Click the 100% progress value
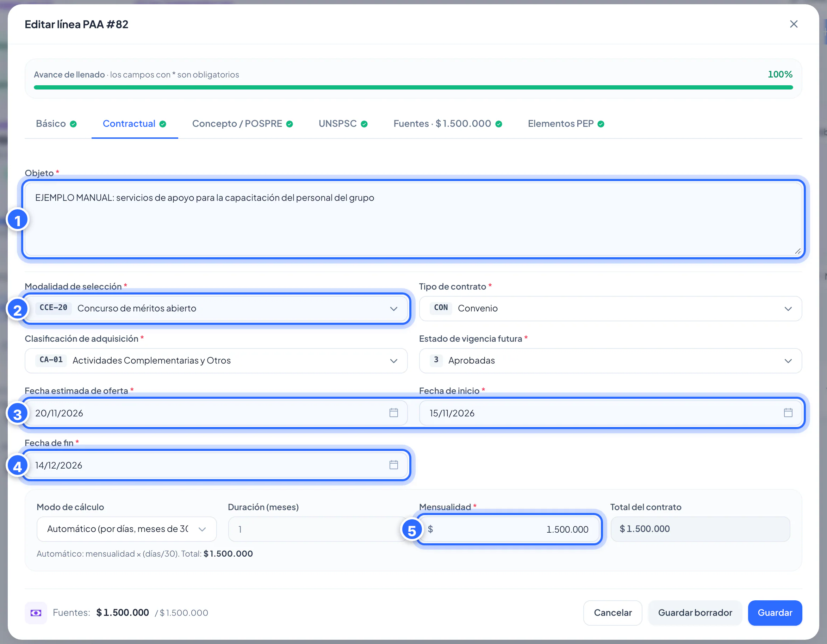 coord(780,74)
